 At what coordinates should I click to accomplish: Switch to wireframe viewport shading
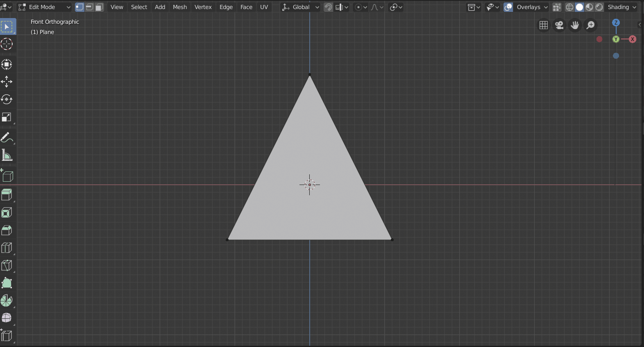tap(569, 7)
